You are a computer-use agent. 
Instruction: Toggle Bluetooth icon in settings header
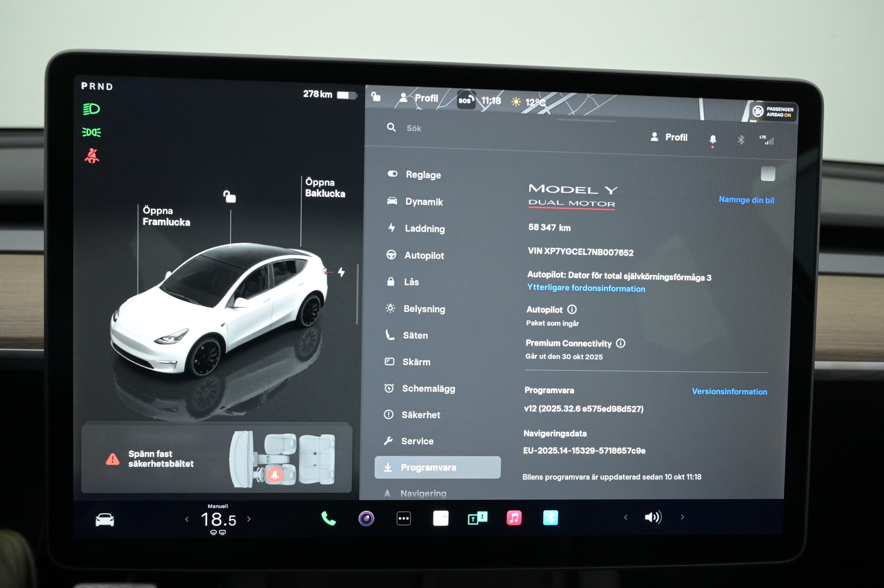(741, 140)
